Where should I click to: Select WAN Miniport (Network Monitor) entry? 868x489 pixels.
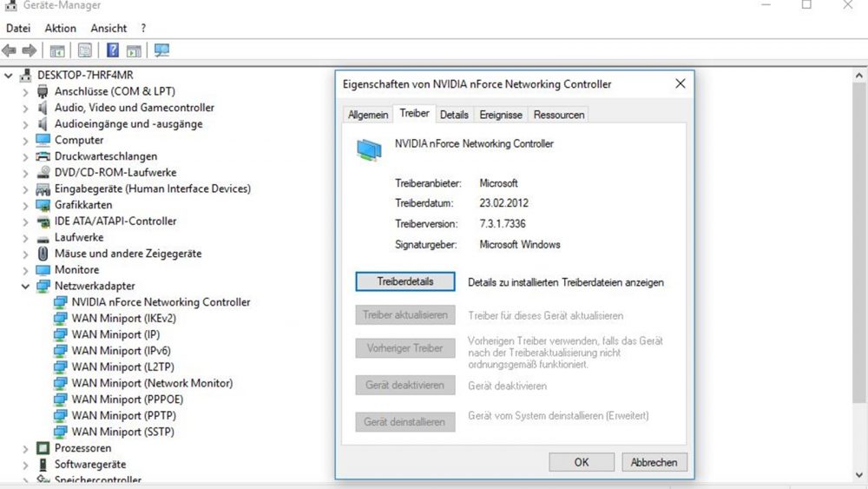152,383
